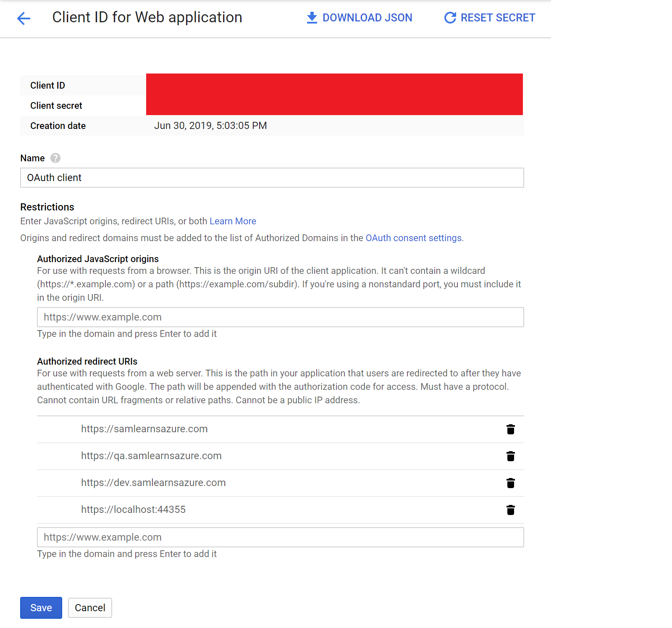This screenshot has height=628, width=672.
Task: Click the Reset Secret button
Action: [x=489, y=18]
